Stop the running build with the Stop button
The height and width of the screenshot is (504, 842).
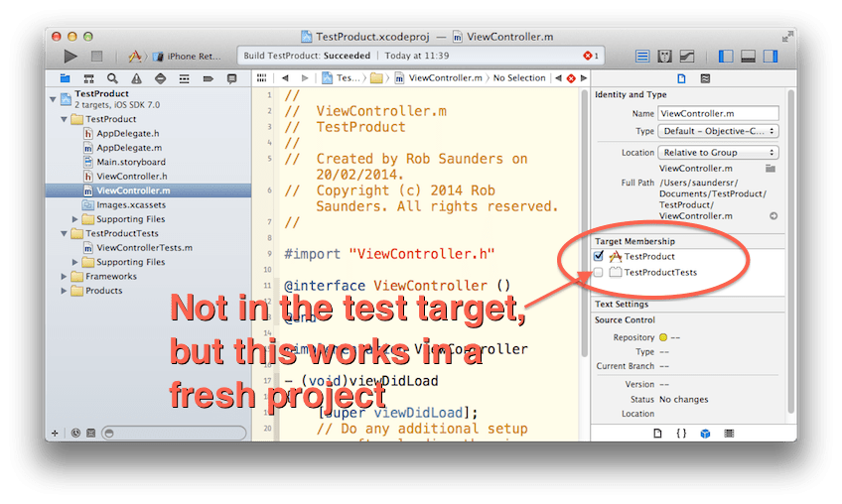tap(96, 56)
